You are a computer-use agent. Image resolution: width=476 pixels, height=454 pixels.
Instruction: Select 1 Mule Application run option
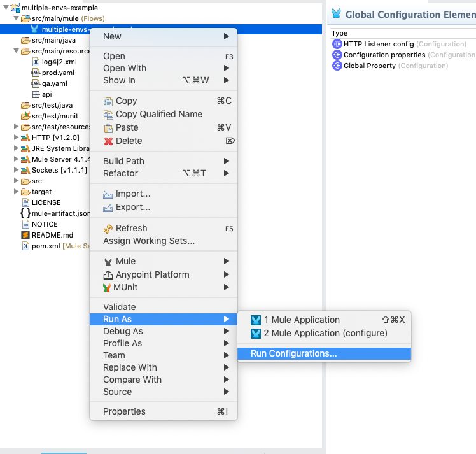(x=302, y=320)
